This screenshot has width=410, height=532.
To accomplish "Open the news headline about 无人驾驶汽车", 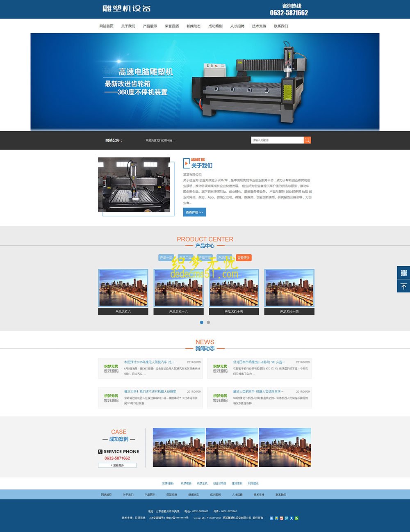I will [149, 362].
